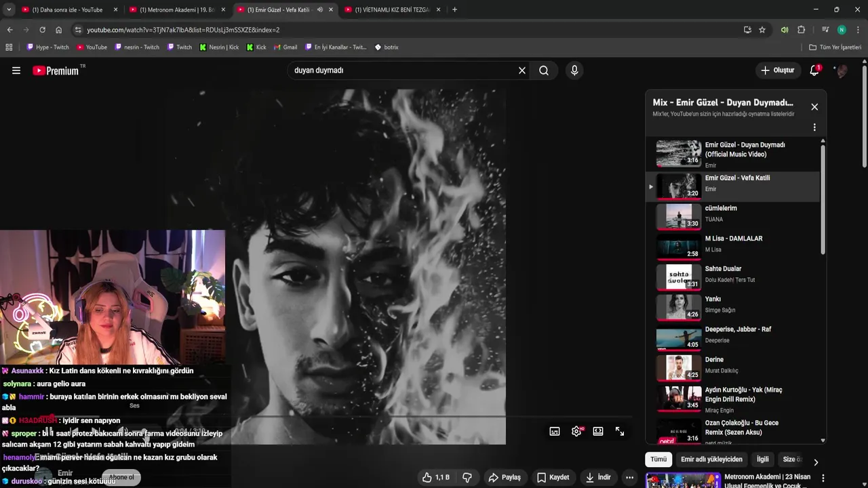The height and width of the screenshot is (488, 868).
Task: Mute the Emir Güzel tab audio
Action: [320, 9]
